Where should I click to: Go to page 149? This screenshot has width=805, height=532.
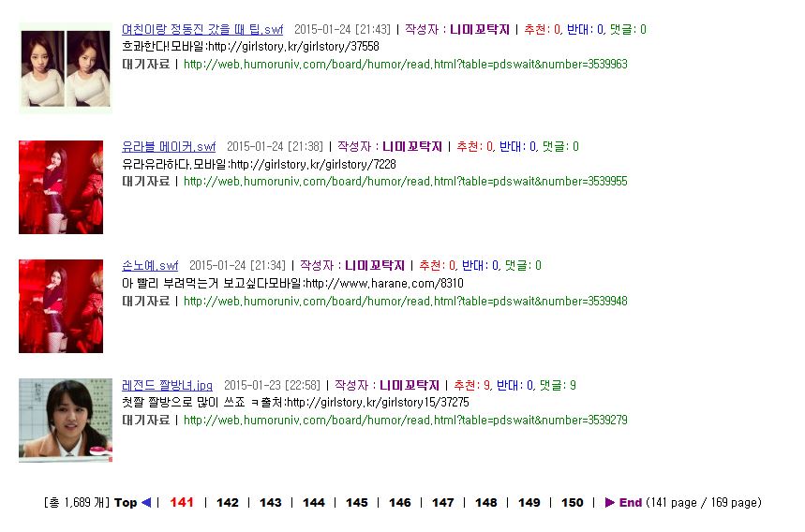tap(529, 503)
